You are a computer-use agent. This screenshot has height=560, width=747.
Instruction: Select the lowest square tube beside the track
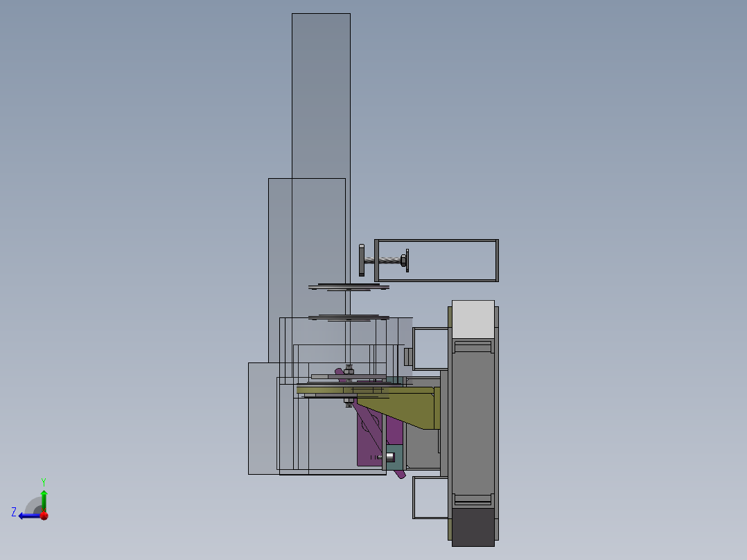pos(430,498)
